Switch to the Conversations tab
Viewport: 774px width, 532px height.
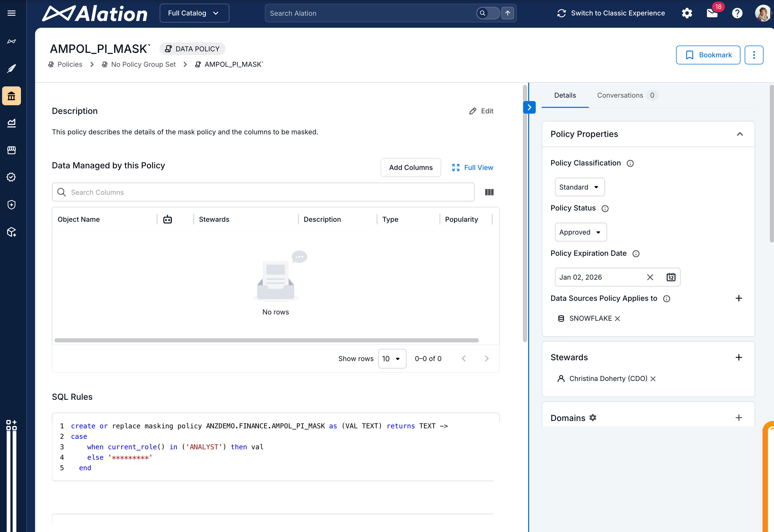620,95
